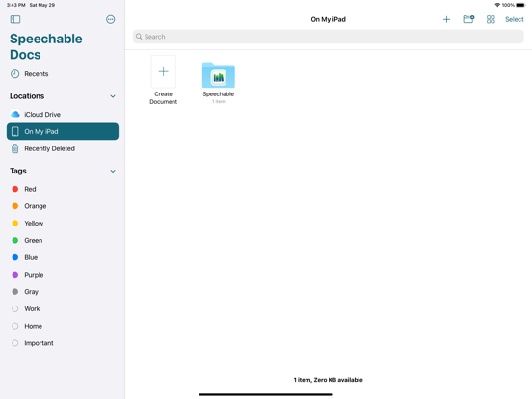Screen dimensions: 532x399
Task: Open the Speechable folder
Action: [219, 83]
